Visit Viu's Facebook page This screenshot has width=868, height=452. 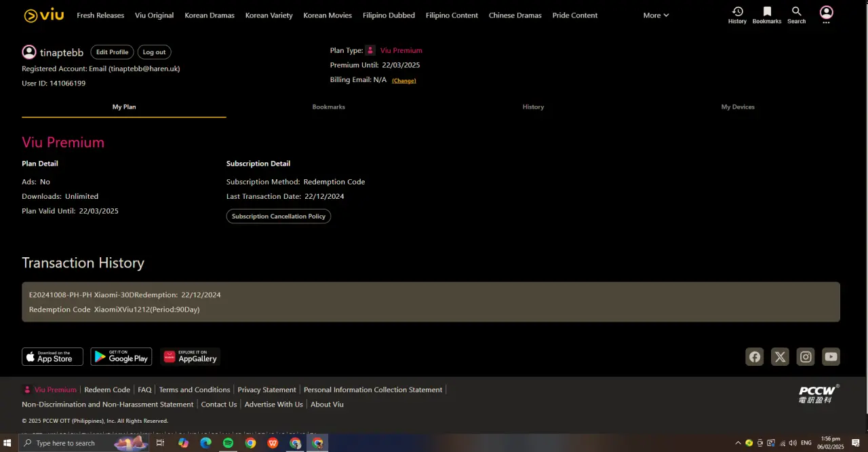pos(755,357)
